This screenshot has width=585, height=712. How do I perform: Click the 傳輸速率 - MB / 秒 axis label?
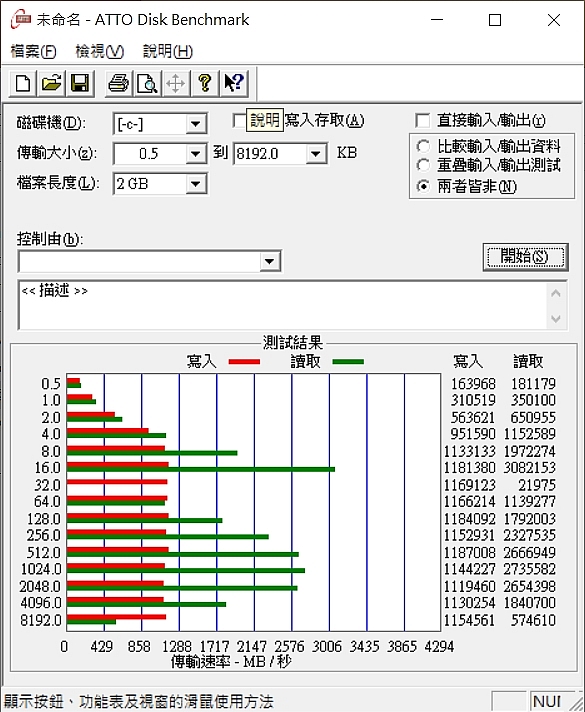pos(231,662)
